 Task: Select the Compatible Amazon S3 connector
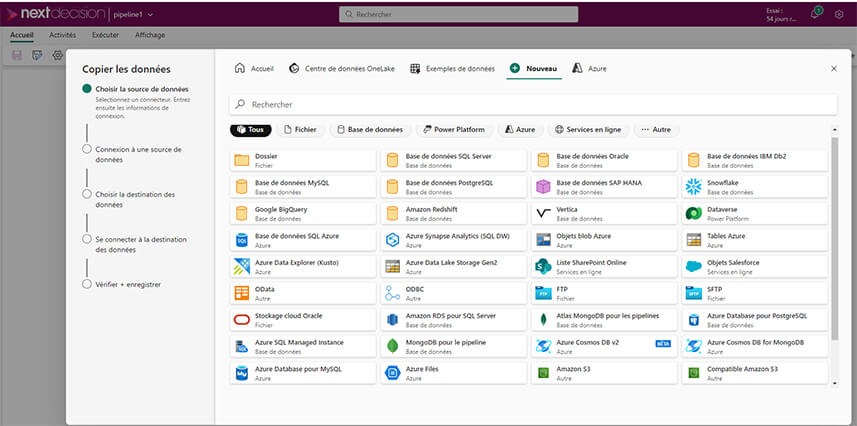pyautogui.click(x=755, y=373)
